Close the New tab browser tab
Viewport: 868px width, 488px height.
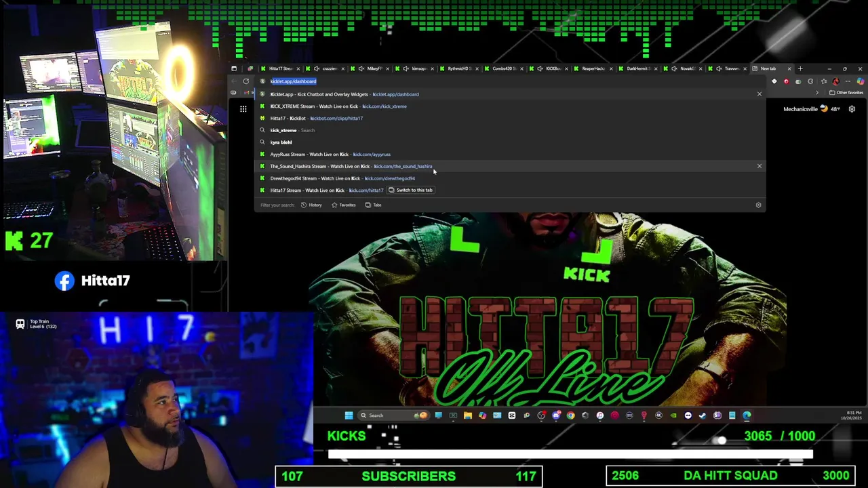[789, 68]
